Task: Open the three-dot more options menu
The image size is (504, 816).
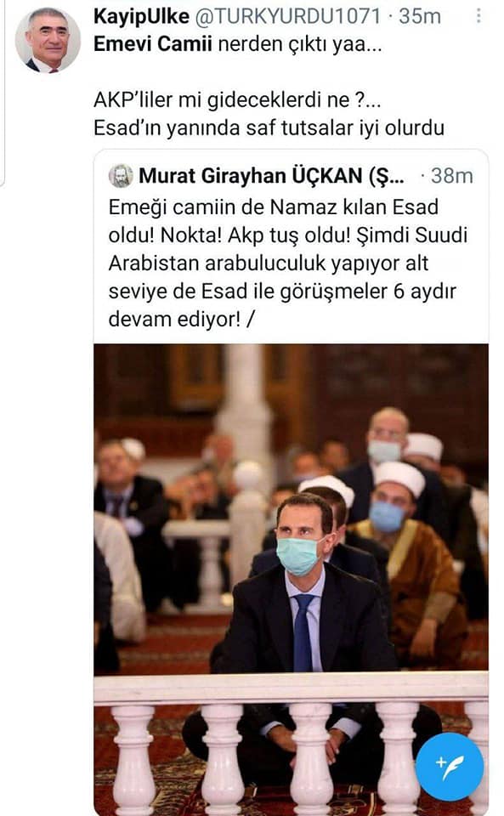Action: 479,16
